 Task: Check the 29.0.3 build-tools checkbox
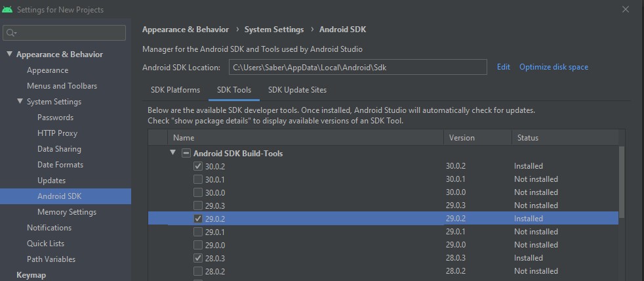click(198, 205)
